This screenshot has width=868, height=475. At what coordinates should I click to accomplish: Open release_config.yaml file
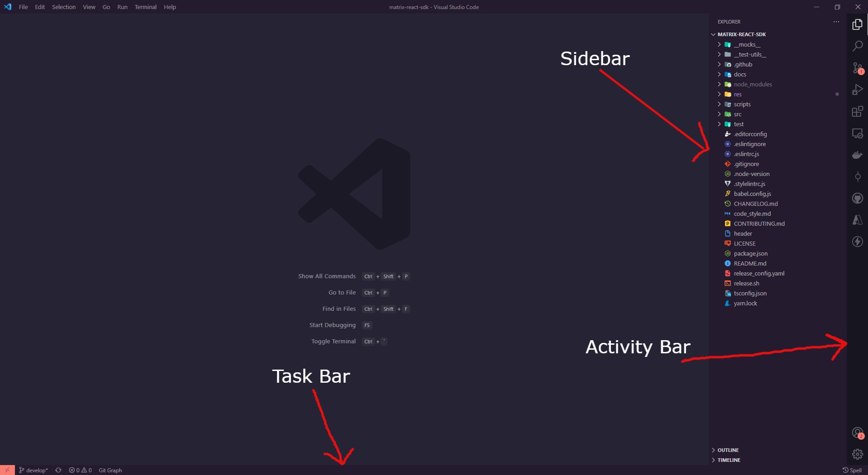tap(777, 273)
